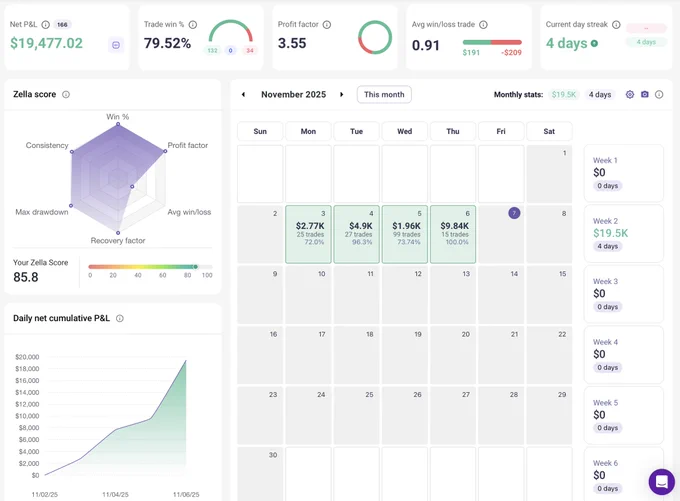The image size is (680, 501).
Task: Click the Week 2 summary card $19.5K
Action: click(624, 233)
